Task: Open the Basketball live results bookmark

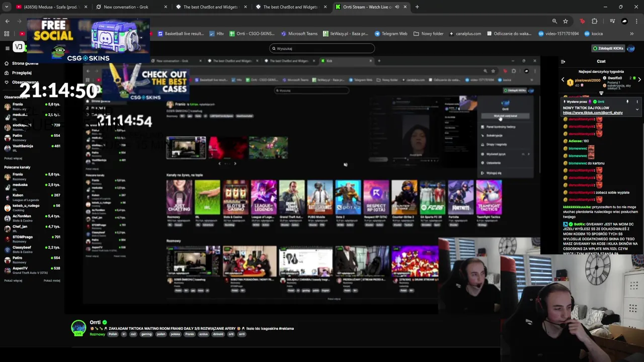Action: point(181,34)
